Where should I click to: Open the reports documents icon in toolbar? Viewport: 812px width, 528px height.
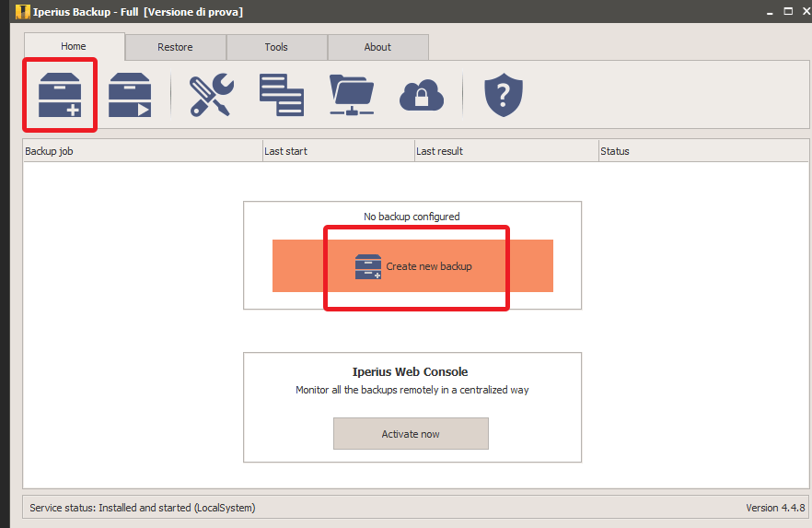(281, 94)
